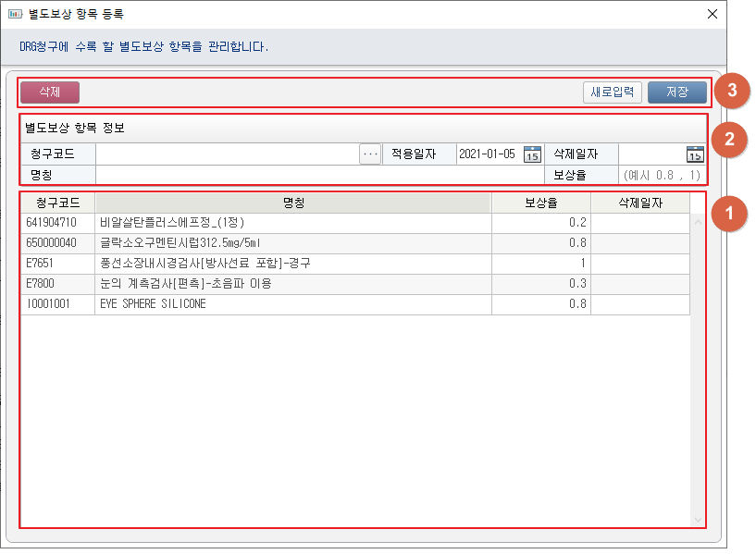This screenshot has width=756, height=554.
Task: Click into the 청구코드 input field
Action: (x=227, y=154)
